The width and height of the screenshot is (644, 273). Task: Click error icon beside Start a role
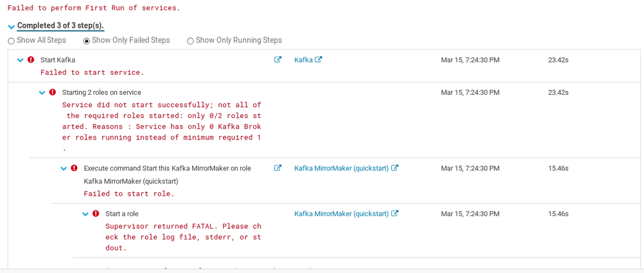click(96, 214)
